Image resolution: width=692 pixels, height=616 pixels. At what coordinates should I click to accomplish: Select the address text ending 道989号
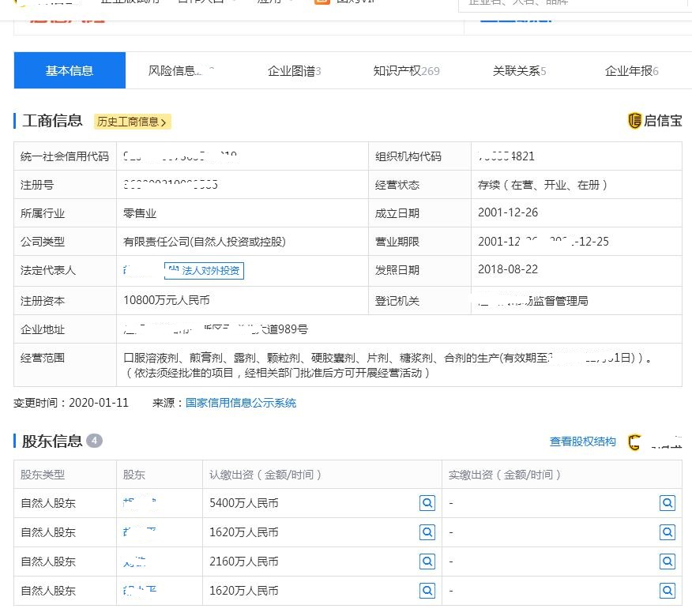point(216,329)
